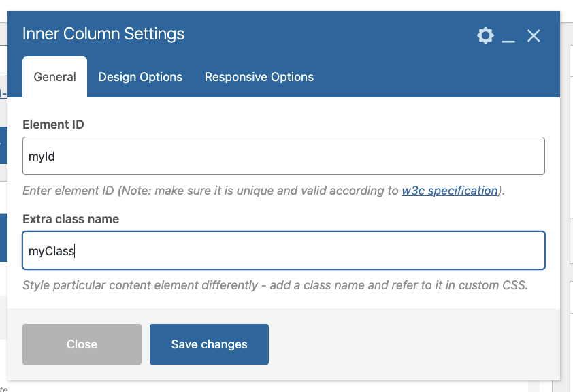573x392 pixels.
Task: Click the gray Close button
Action: tap(82, 344)
